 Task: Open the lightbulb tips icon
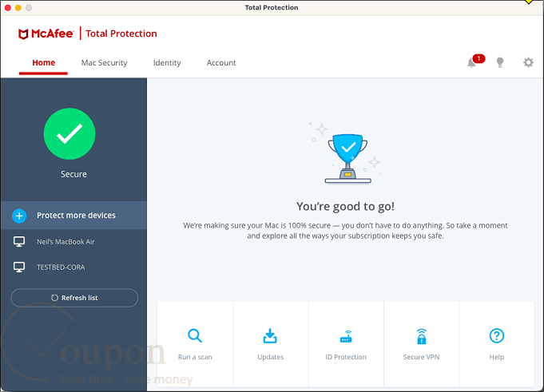(499, 63)
